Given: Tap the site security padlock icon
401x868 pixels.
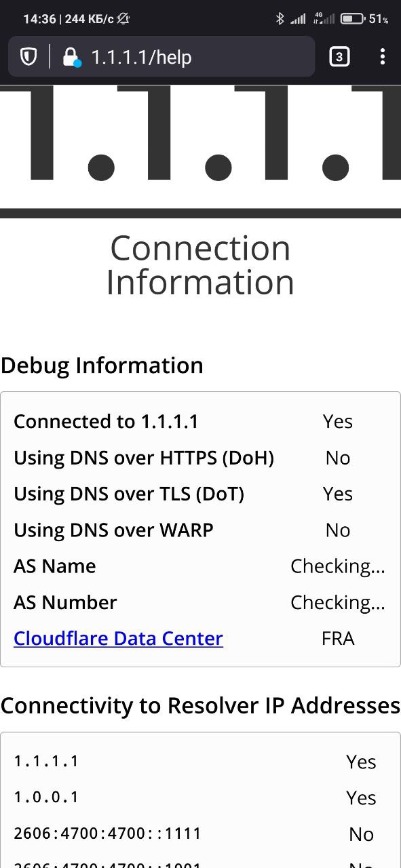Looking at the screenshot, I should click(71, 57).
